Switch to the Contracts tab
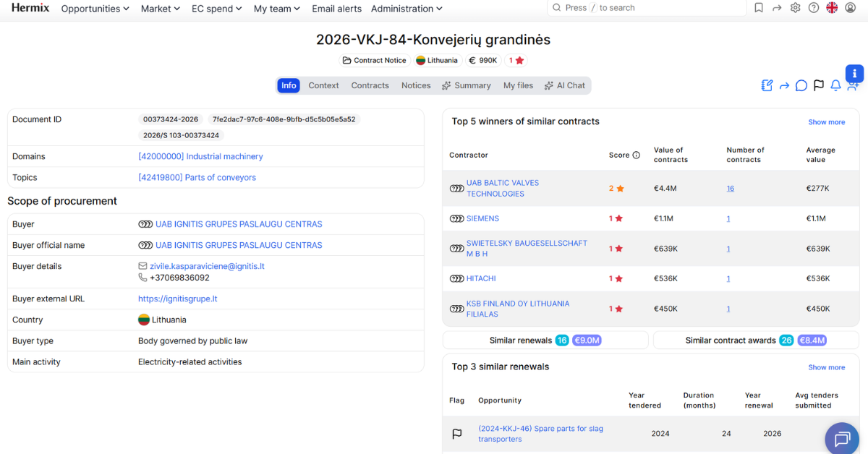Screen dimensions: 868x454 pyautogui.click(x=370, y=85)
